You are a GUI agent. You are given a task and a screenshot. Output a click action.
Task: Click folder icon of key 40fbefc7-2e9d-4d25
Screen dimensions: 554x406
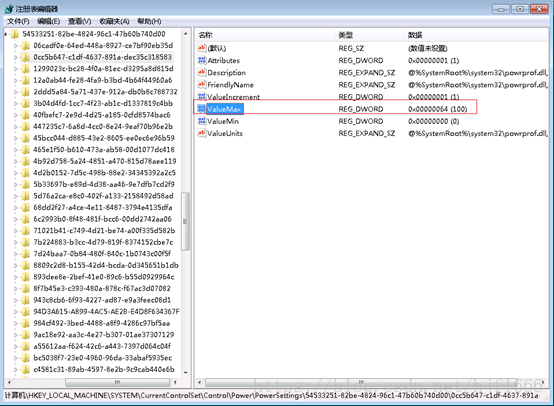[x=25, y=115]
